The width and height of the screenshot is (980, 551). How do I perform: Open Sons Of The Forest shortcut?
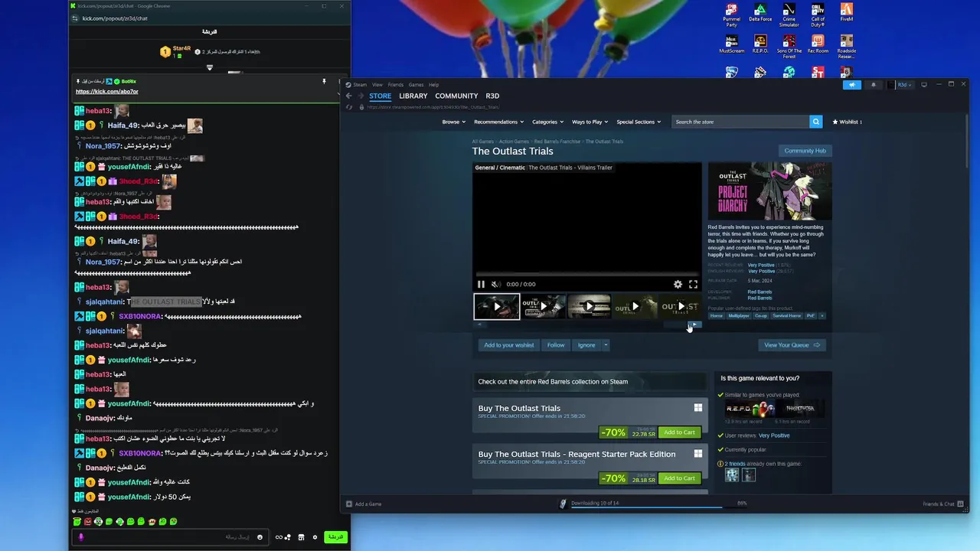click(789, 47)
